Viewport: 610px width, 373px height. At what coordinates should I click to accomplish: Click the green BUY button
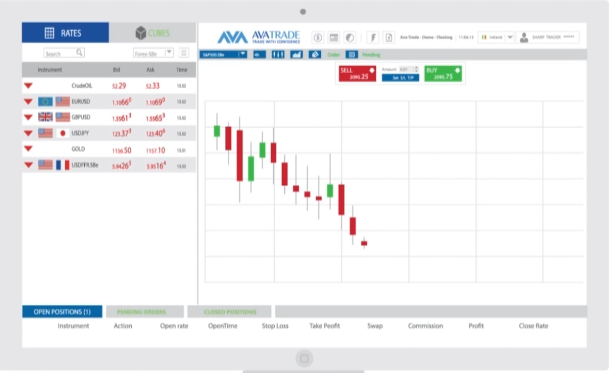click(x=443, y=74)
